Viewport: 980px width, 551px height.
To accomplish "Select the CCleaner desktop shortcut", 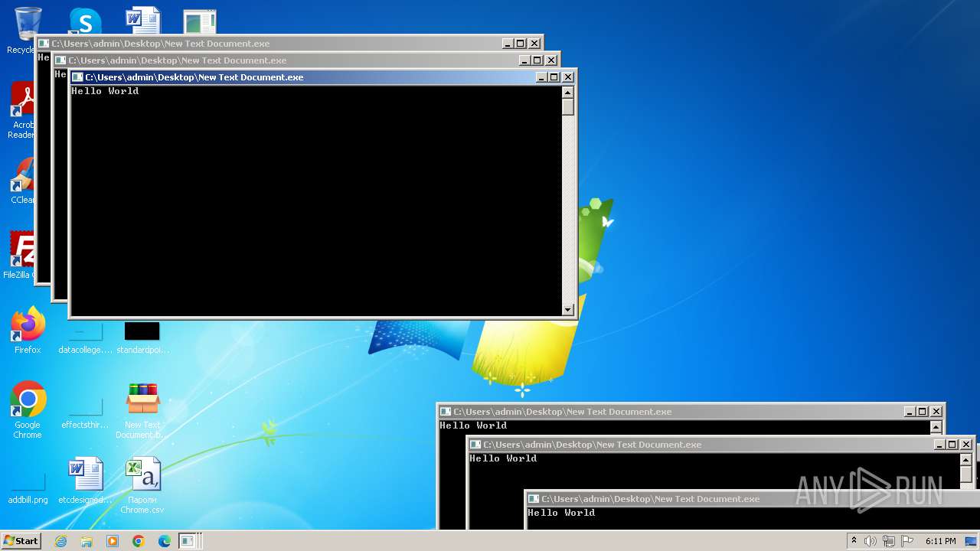I will pos(23,181).
